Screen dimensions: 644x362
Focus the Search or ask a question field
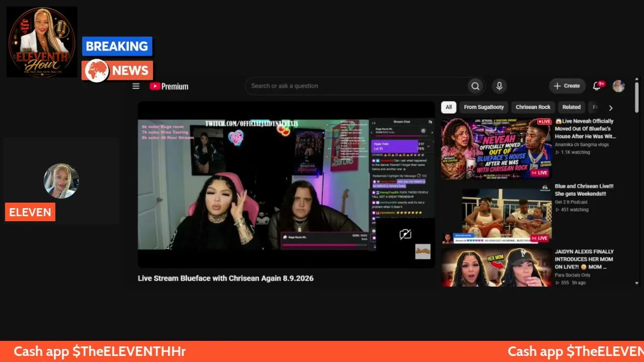[356, 86]
